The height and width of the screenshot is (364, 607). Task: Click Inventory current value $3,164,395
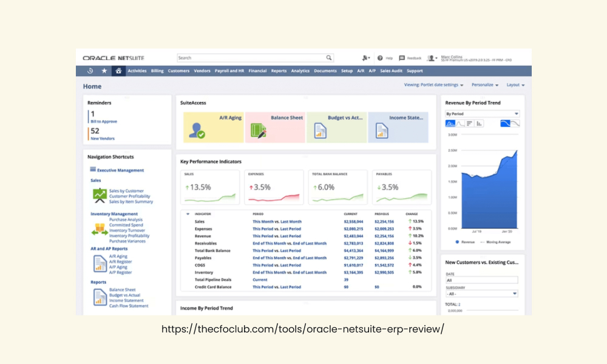point(353,272)
